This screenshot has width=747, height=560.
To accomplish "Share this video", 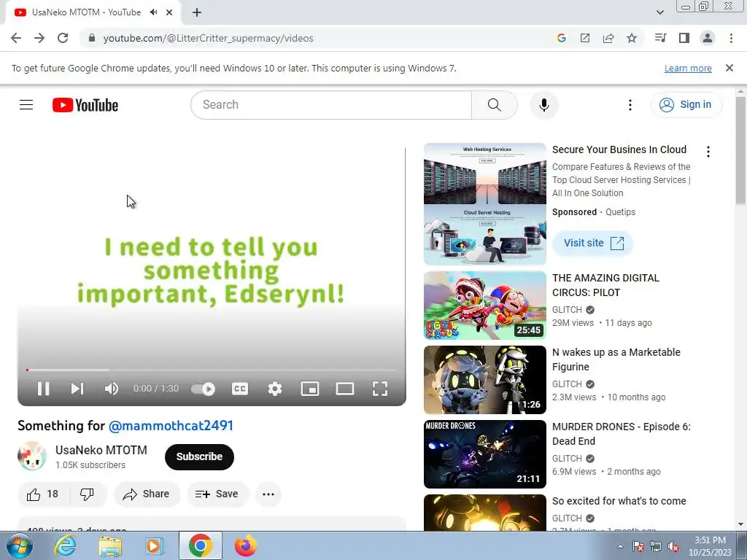I will (x=147, y=494).
